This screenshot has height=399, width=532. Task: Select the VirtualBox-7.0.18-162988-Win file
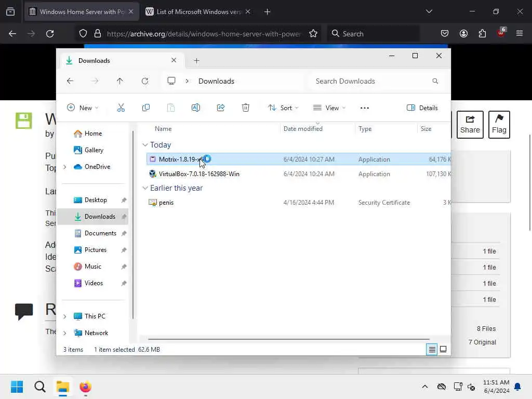[x=299, y=174]
